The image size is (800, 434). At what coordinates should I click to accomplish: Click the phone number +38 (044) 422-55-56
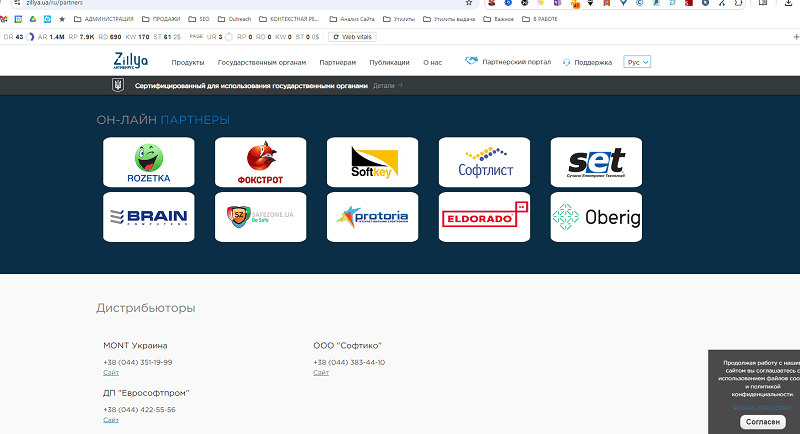coord(139,410)
